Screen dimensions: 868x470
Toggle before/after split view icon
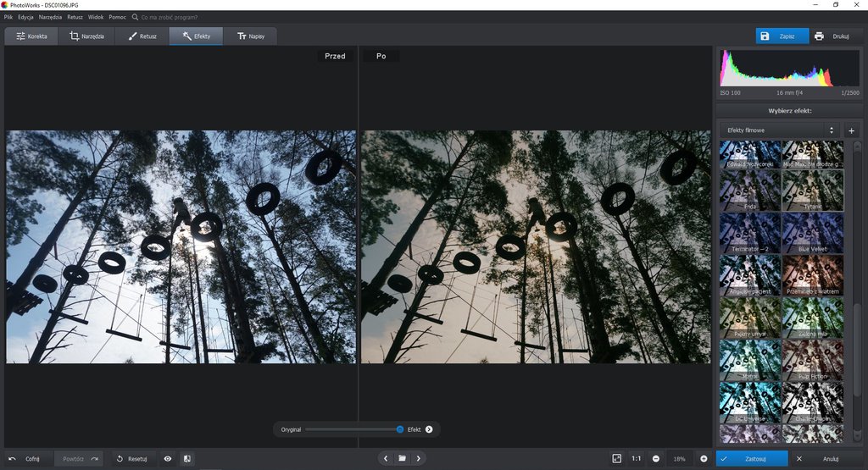187,459
